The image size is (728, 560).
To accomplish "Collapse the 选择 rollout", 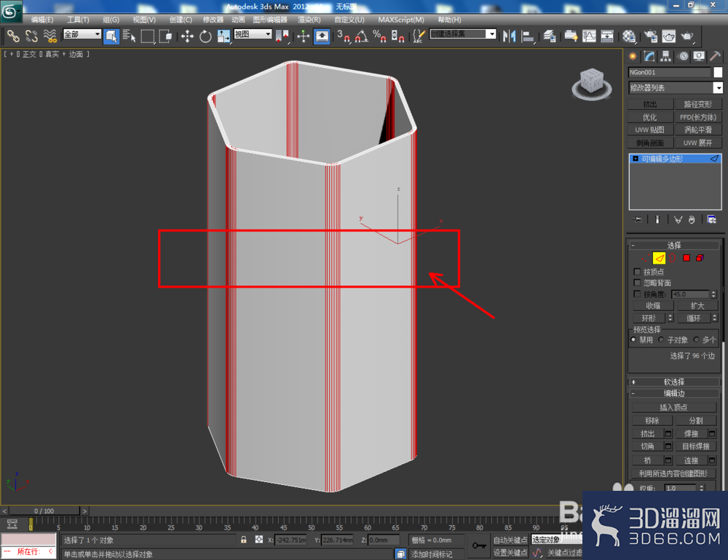I will (673, 245).
